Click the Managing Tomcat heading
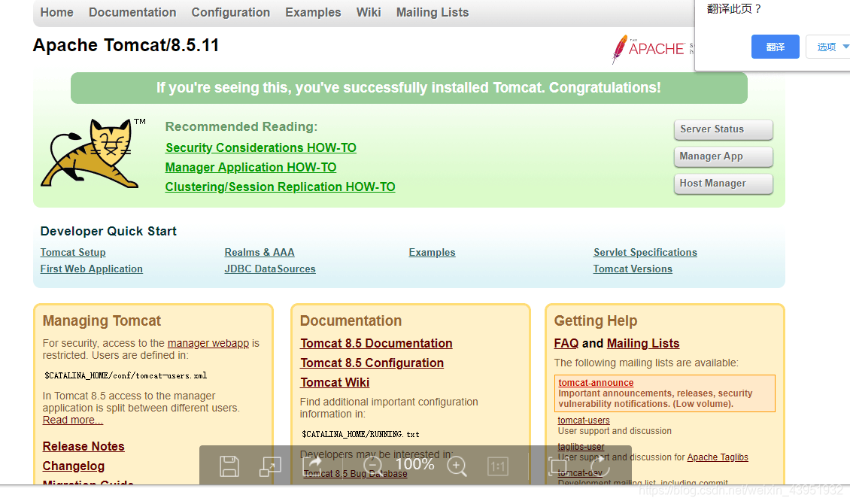Image resolution: width=850 pixels, height=504 pixels. pyautogui.click(x=102, y=320)
